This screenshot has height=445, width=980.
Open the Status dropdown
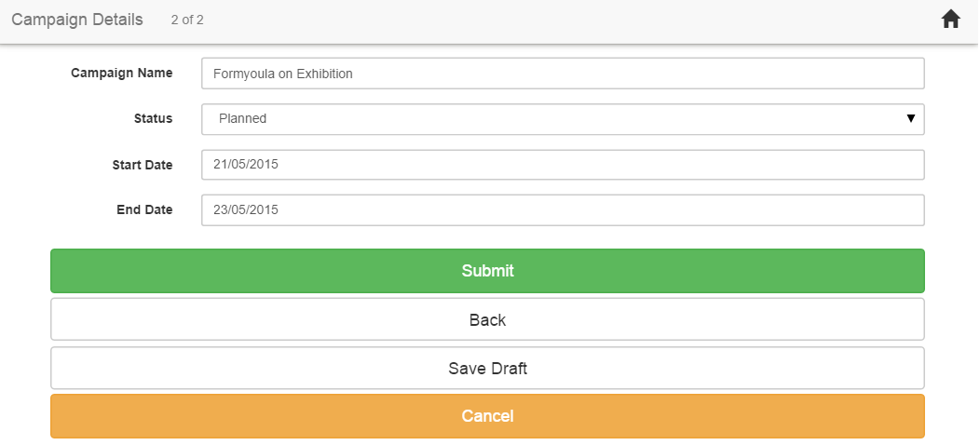click(563, 119)
